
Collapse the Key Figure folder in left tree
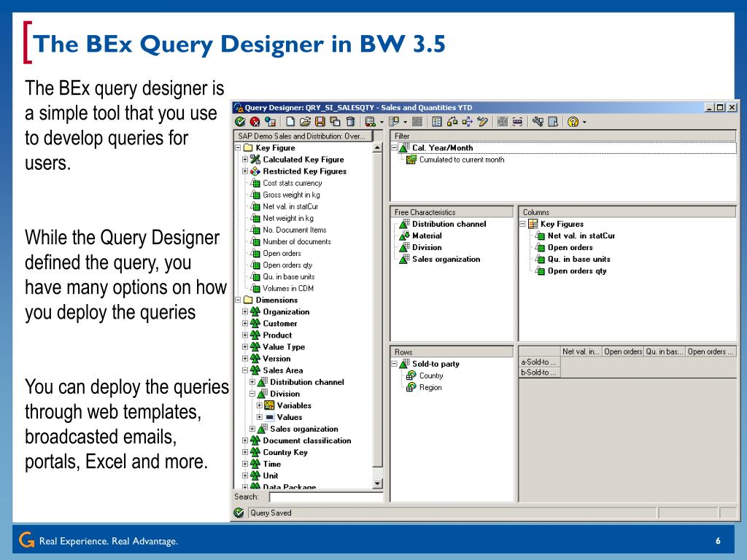[239, 148]
